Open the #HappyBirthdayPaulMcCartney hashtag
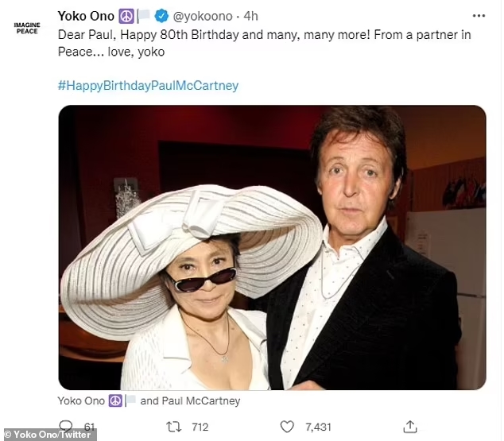 148,85
